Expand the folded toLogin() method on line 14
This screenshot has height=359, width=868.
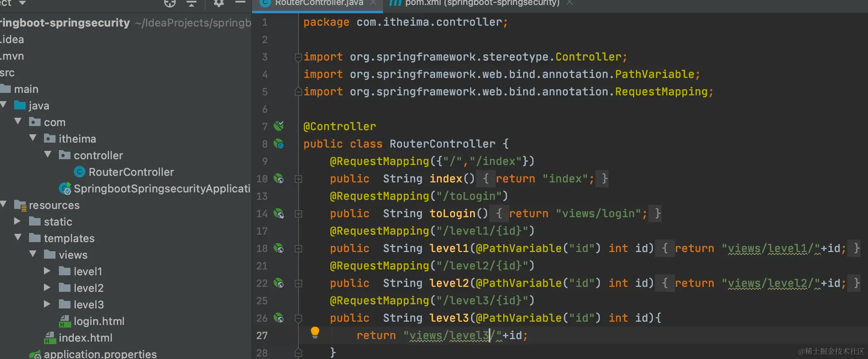click(298, 214)
